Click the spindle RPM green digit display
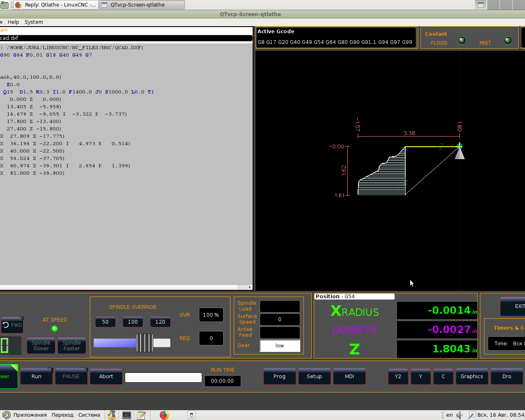525x420 pixels. (5, 345)
